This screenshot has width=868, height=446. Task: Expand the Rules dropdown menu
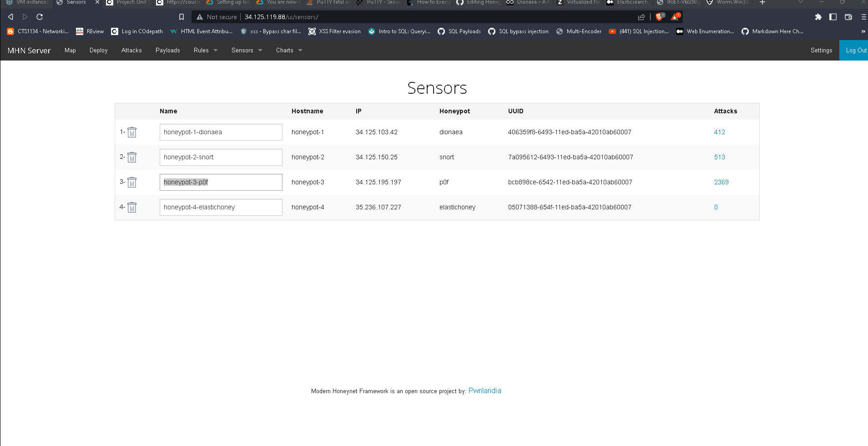tap(206, 50)
